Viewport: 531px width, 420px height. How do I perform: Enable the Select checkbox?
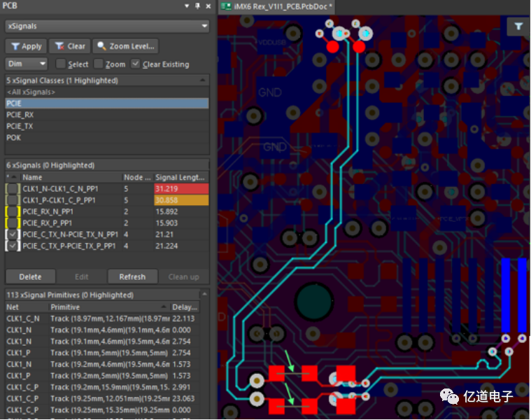tap(61, 64)
